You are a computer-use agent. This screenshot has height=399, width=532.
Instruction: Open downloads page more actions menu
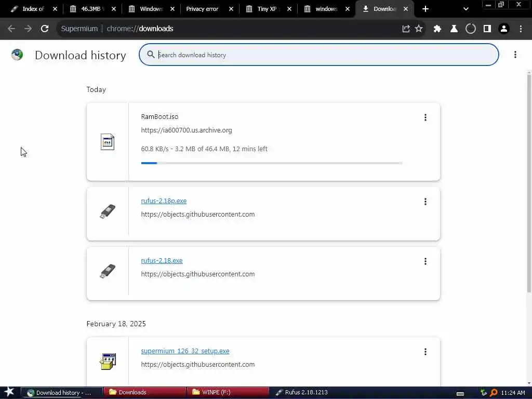click(x=515, y=55)
